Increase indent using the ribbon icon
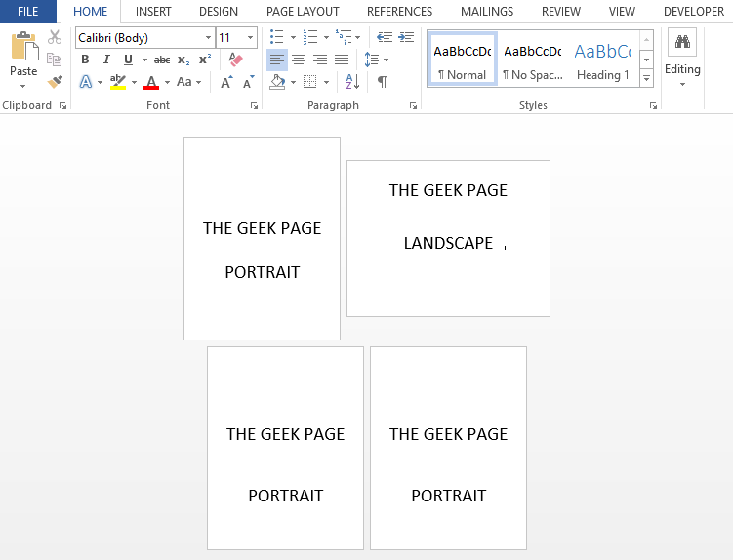 pos(406,37)
